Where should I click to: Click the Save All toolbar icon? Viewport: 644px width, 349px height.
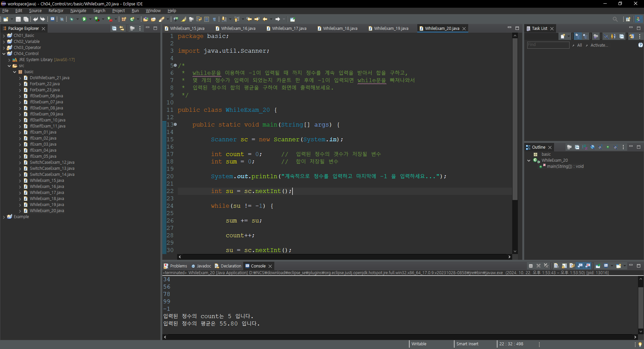pyautogui.click(x=26, y=19)
